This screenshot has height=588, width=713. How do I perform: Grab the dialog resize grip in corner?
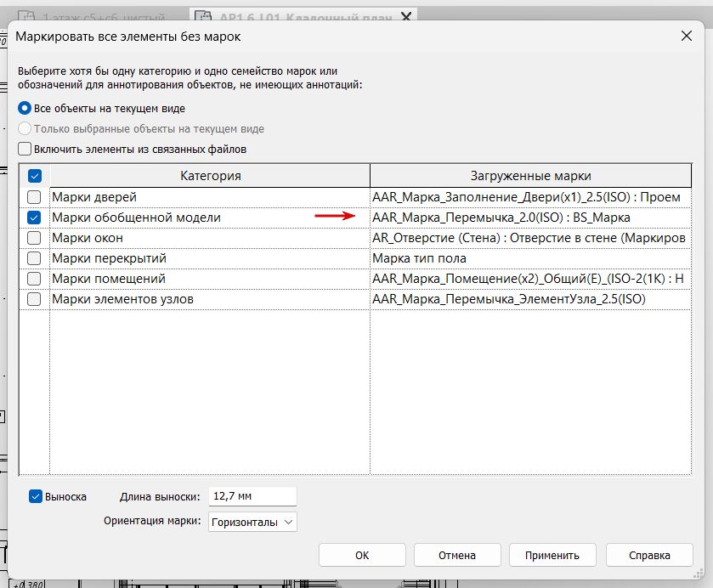(x=698, y=574)
